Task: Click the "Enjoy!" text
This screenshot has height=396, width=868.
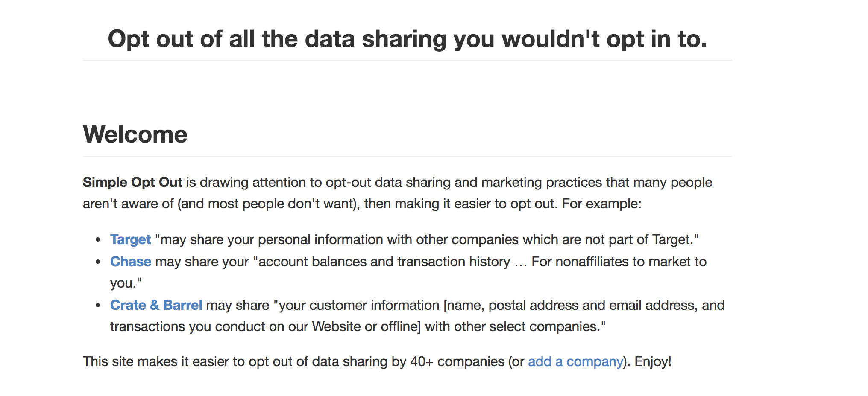Action: point(653,361)
